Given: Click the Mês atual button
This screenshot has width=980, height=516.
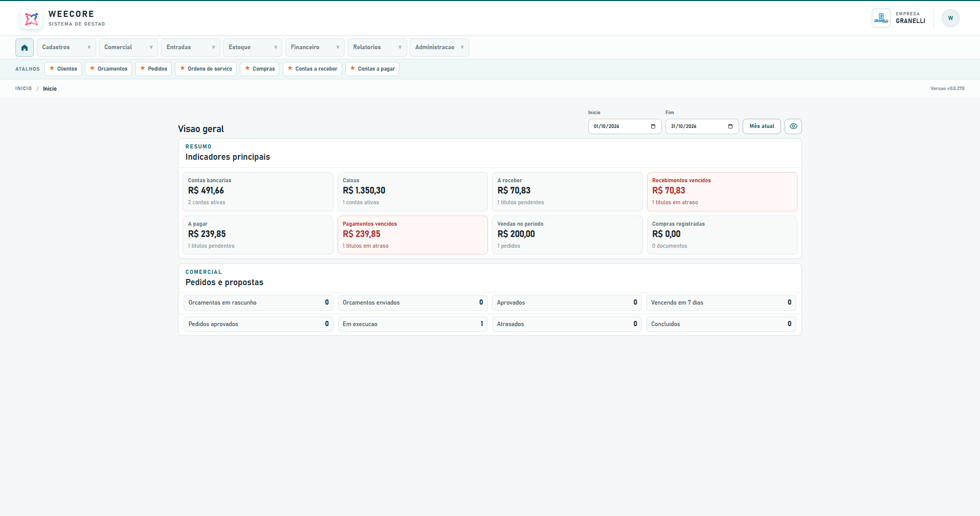Looking at the screenshot, I should click(x=762, y=126).
